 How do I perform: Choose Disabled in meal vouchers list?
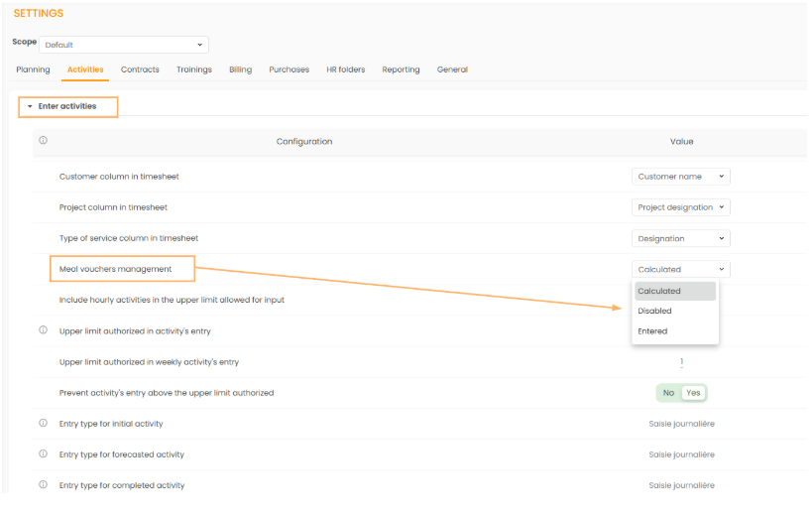pyautogui.click(x=654, y=311)
